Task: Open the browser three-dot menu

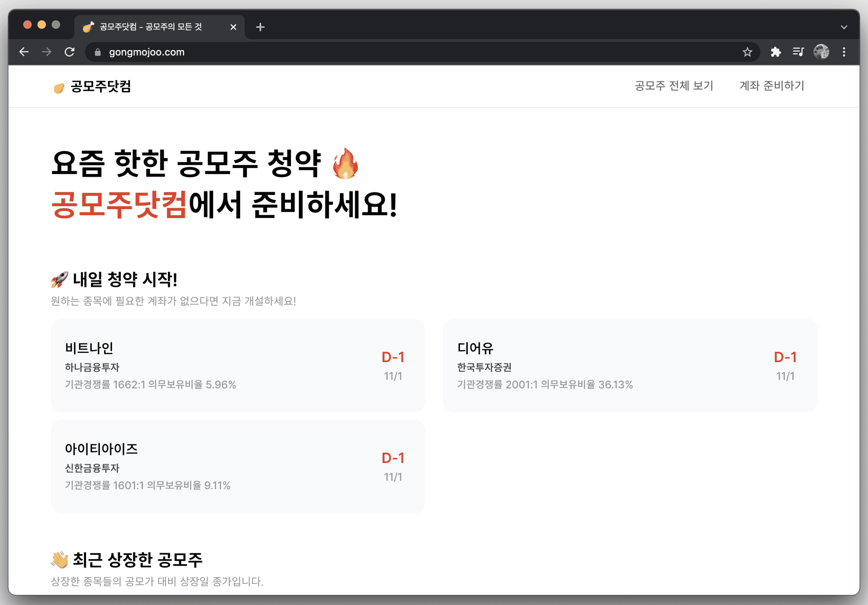Action: [x=844, y=52]
